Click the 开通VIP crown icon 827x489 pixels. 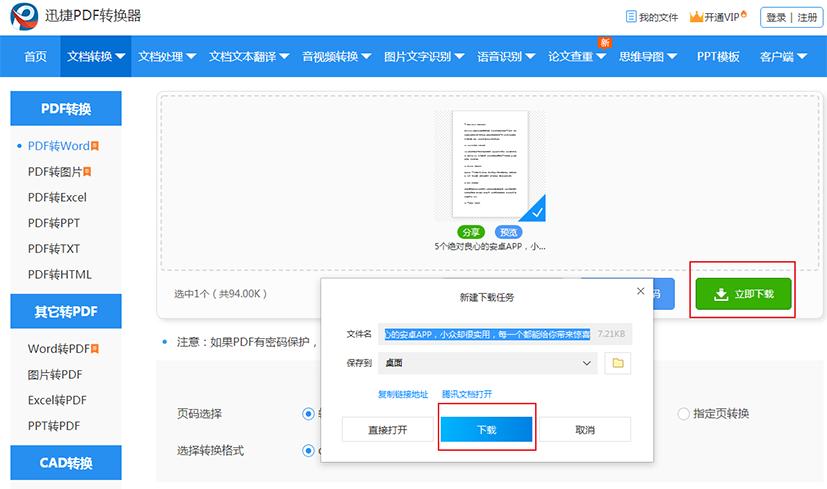coord(696,17)
